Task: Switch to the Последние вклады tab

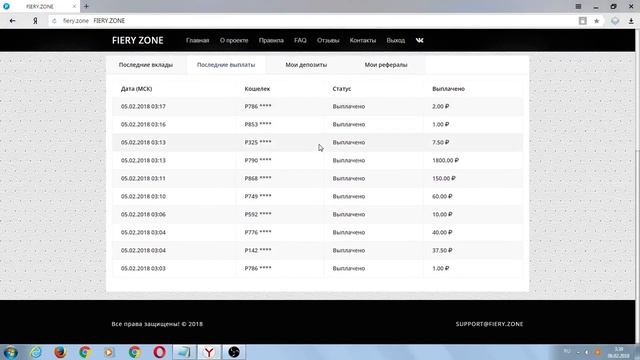Action: [146, 65]
